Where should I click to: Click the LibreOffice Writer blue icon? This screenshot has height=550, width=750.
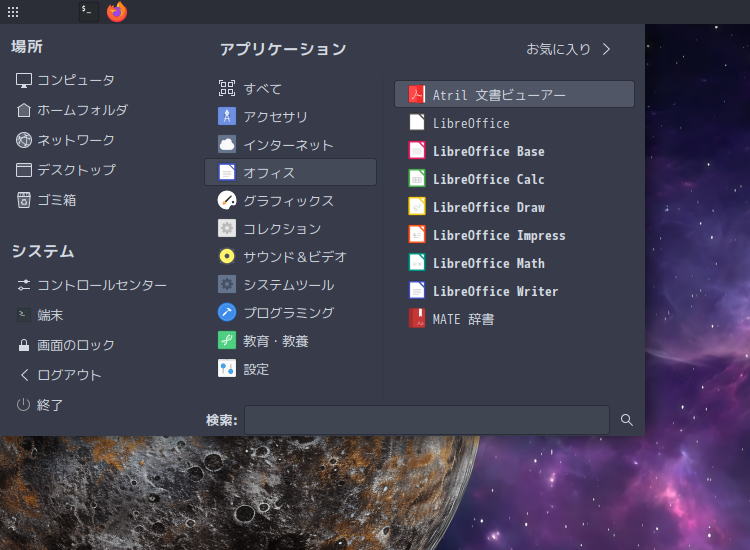[x=417, y=291]
